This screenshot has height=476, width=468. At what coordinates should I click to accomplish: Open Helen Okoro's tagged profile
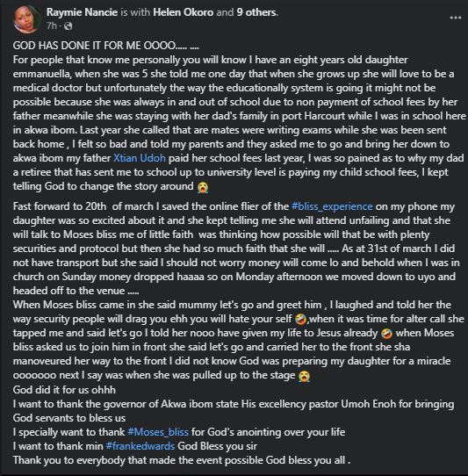coord(184,12)
